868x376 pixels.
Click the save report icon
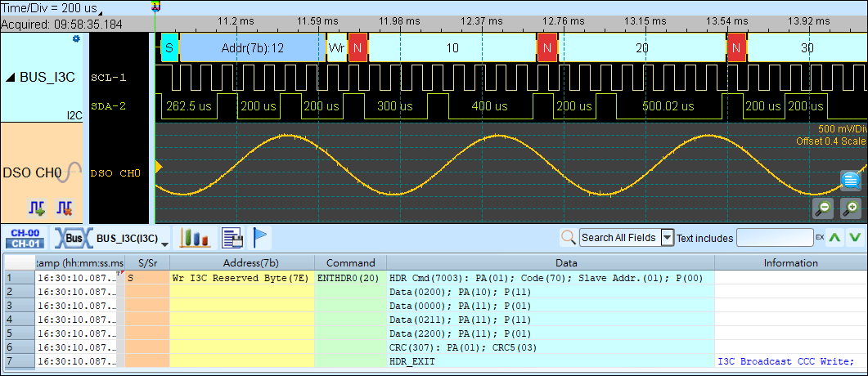tap(232, 238)
